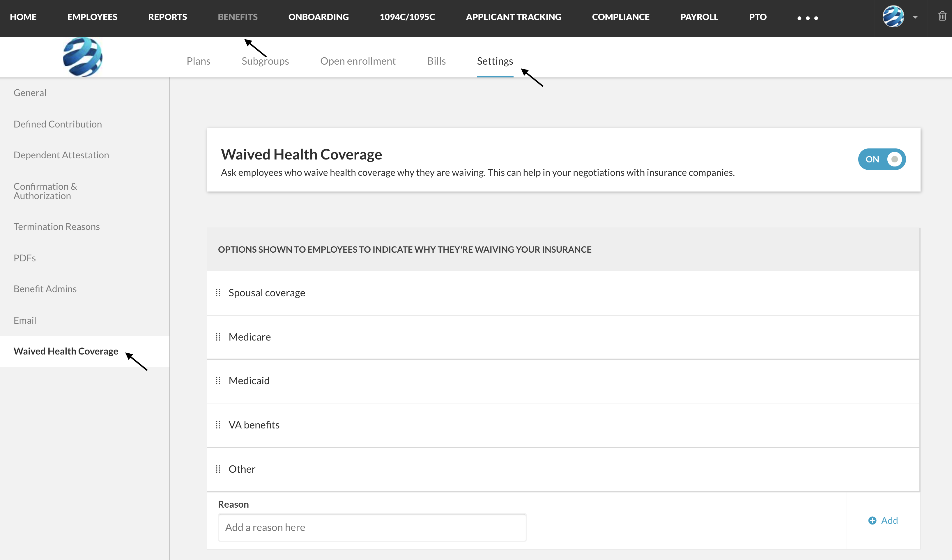This screenshot has width=952, height=560.
Task: Click the company globe logo below navigation
Action: point(82,57)
